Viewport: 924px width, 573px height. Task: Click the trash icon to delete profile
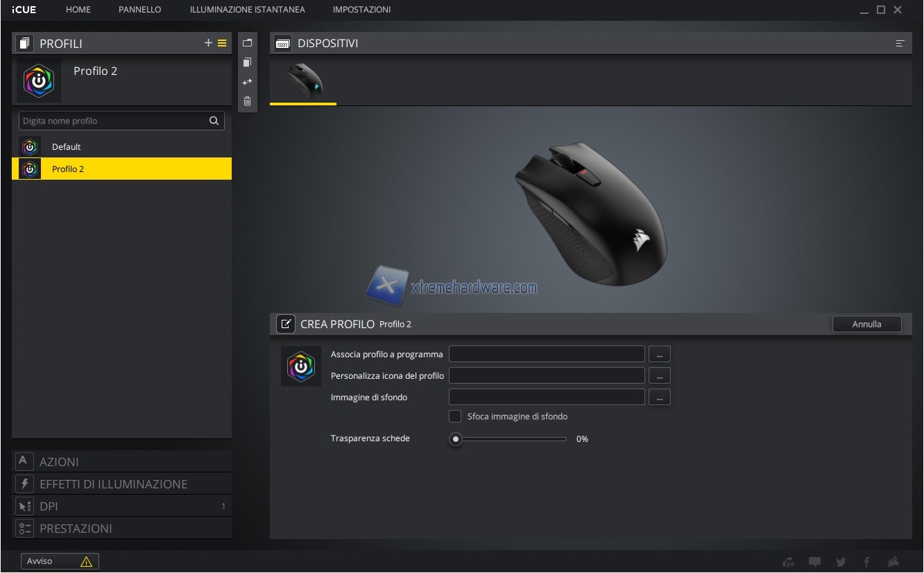(x=248, y=101)
